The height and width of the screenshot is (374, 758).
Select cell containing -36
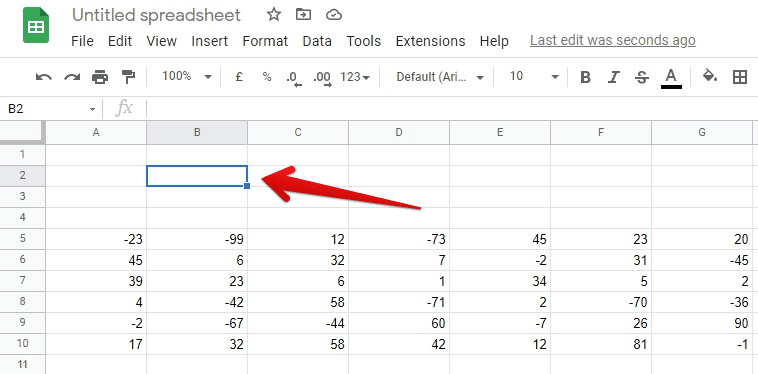[702, 302]
